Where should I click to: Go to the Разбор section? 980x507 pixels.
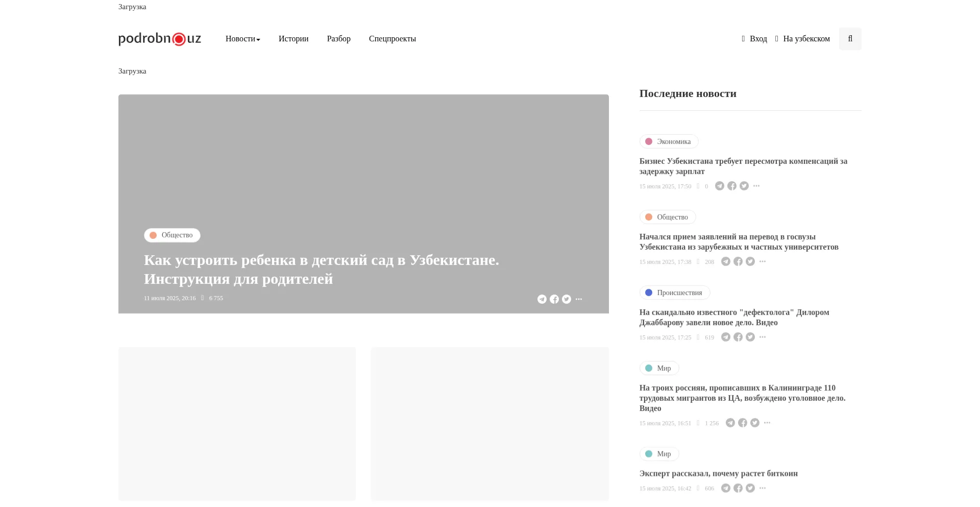(x=338, y=39)
